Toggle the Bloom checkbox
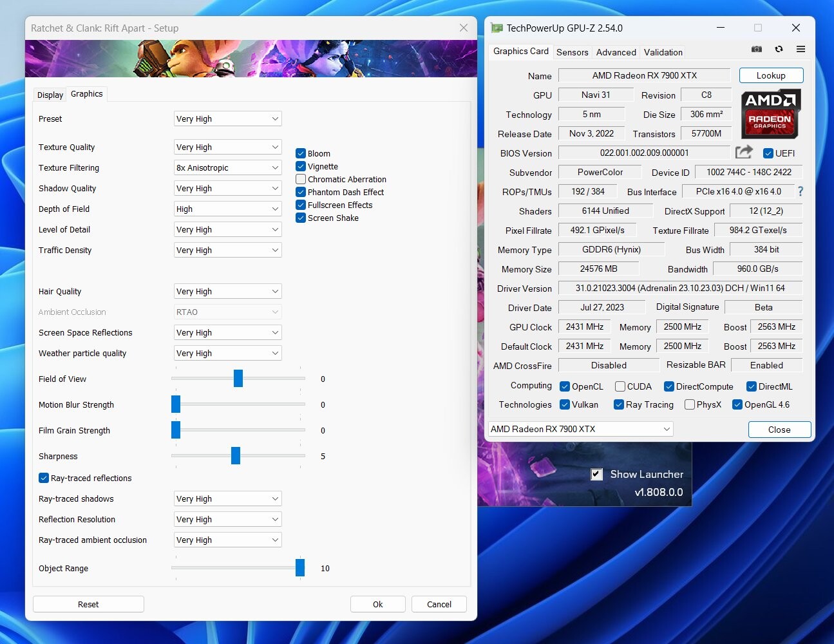Image resolution: width=834 pixels, height=644 pixels. tap(301, 153)
